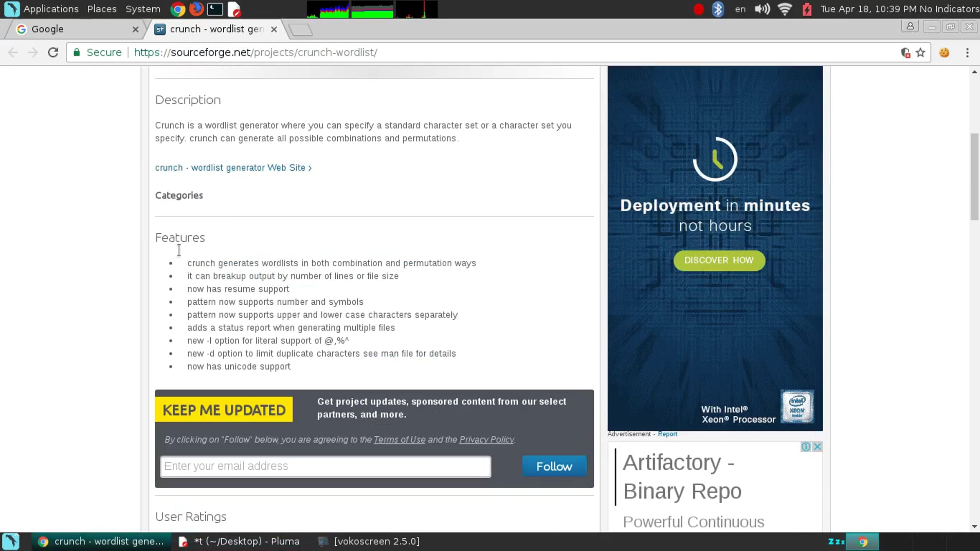Viewport: 980px width, 551px height.
Task: Open the Bluetooth tray icon
Action: pyautogui.click(x=718, y=9)
